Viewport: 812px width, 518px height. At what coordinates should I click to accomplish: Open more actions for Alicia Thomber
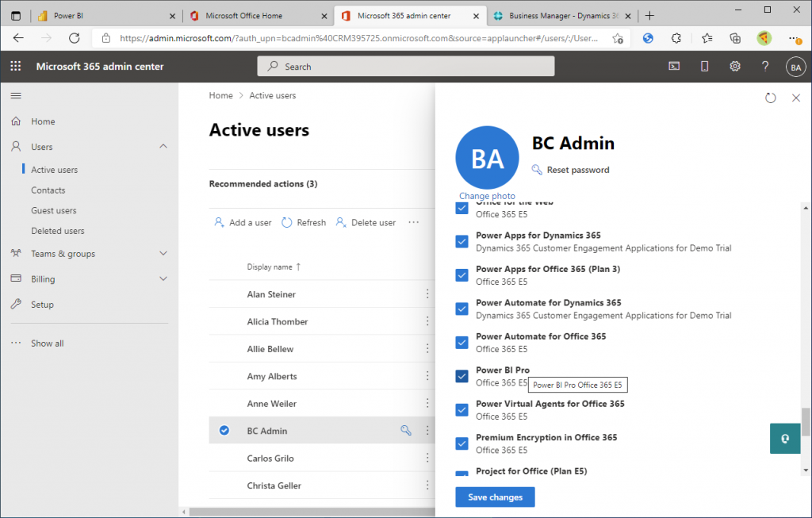(x=427, y=321)
